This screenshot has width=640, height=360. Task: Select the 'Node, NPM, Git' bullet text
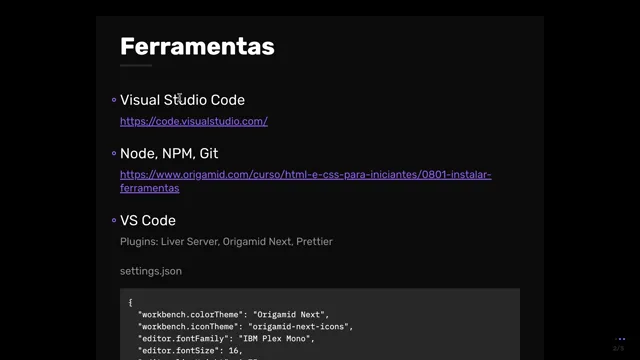click(169, 153)
